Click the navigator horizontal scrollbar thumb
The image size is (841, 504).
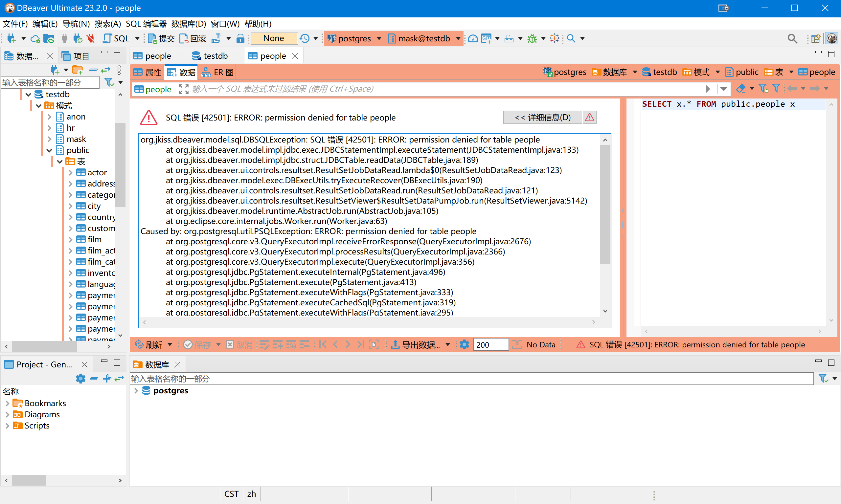[44, 346]
